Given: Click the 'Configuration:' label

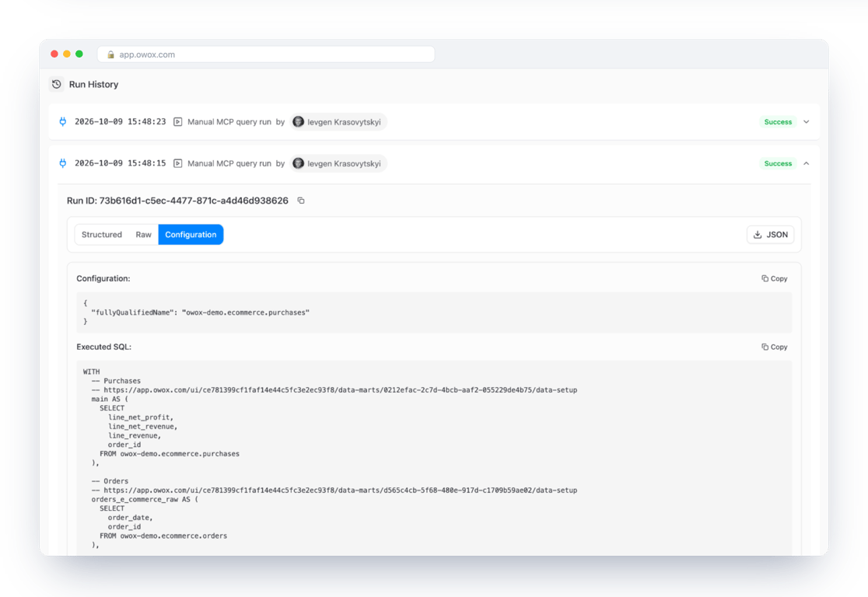Looking at the screenshot, I should pyautogui.click(x=103, y=279).
